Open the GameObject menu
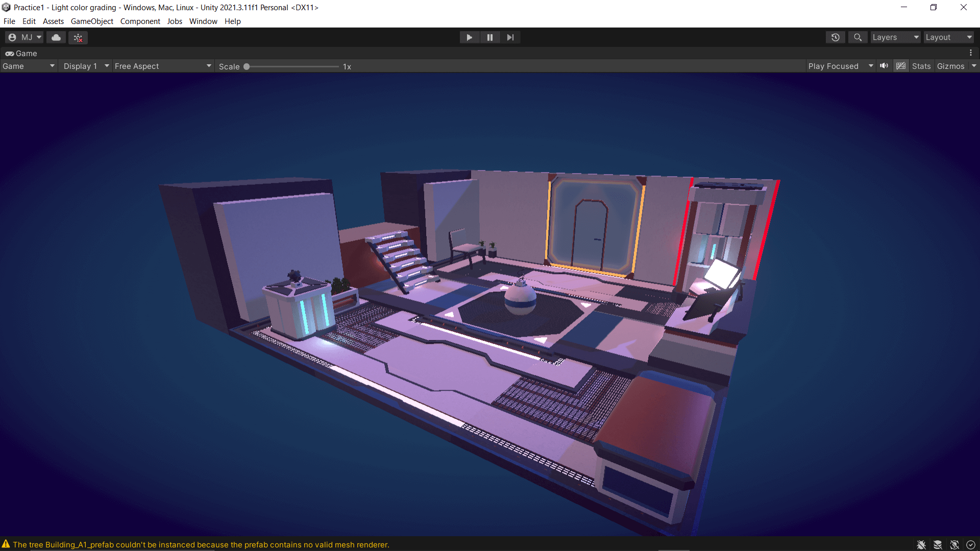The width and height of the screenshot is (980, 551). 92,21
